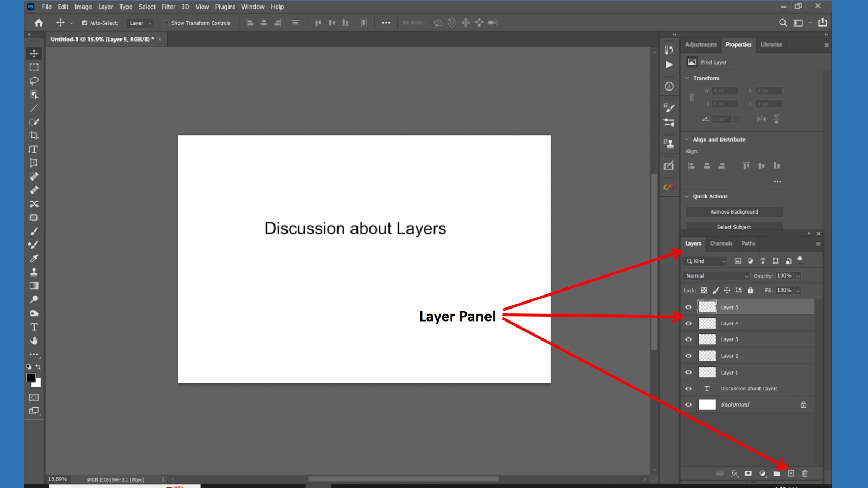
Task: Open the workspace switcher dropdown
Action: tap(802, 23)
